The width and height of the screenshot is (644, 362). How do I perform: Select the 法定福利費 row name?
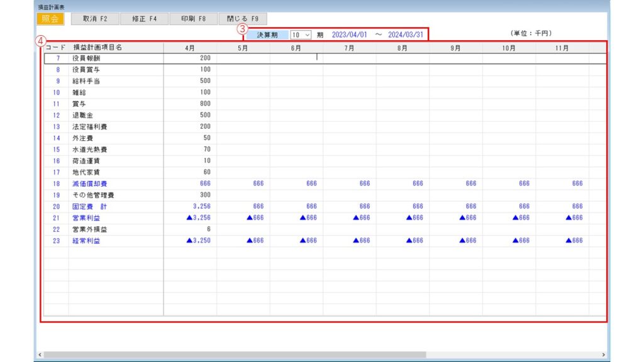pyautogui.click(x=89, y=127)
